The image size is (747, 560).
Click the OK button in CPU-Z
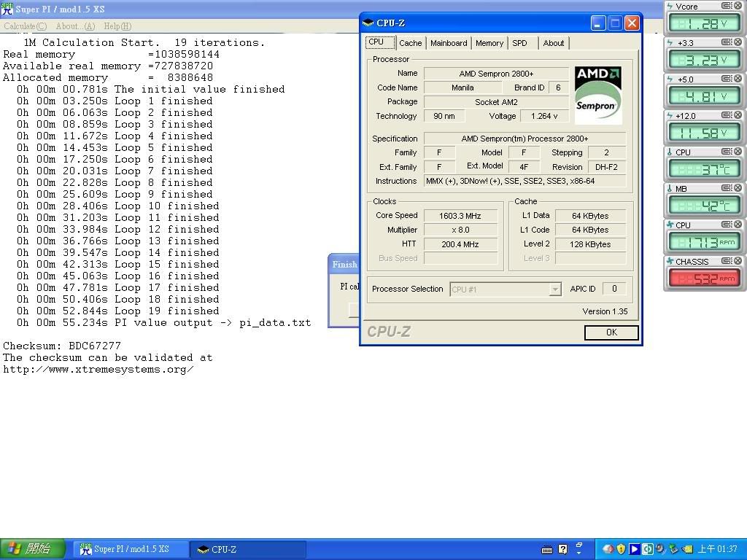click(611, 332)
